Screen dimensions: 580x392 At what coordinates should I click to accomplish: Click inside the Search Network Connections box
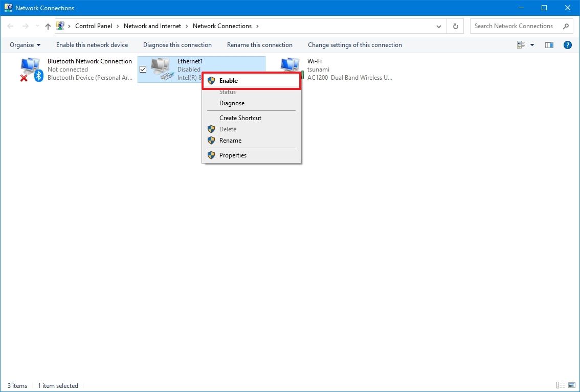click(x=513, y=26)
